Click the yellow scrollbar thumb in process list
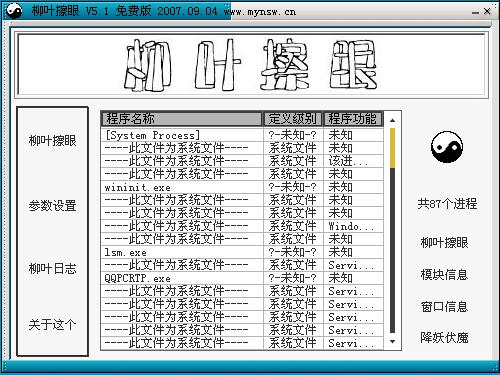The width and height of the screenshot is (500, 375). [x=392, y=148]
